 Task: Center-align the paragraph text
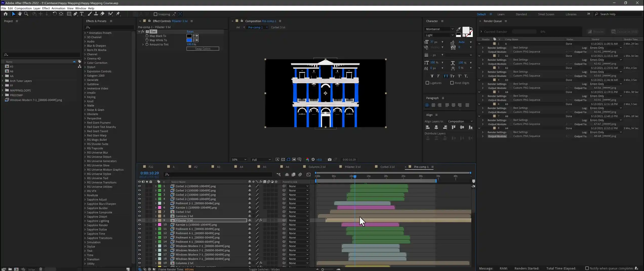coord(433,105)
